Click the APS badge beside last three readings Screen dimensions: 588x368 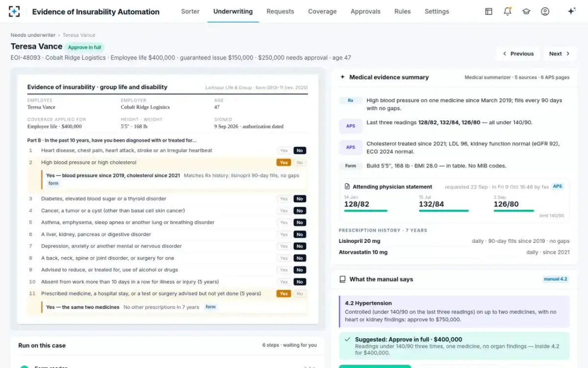[351, 126]
